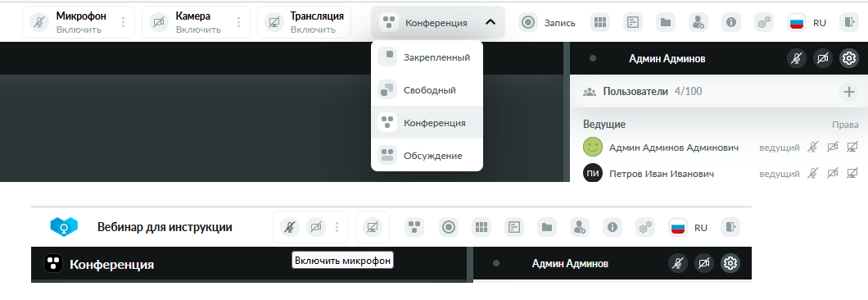Click the Пользователи 4/100 panel header
Image resolution: width=868 pixels, height=300 pixels.
(x=718, y=92)
